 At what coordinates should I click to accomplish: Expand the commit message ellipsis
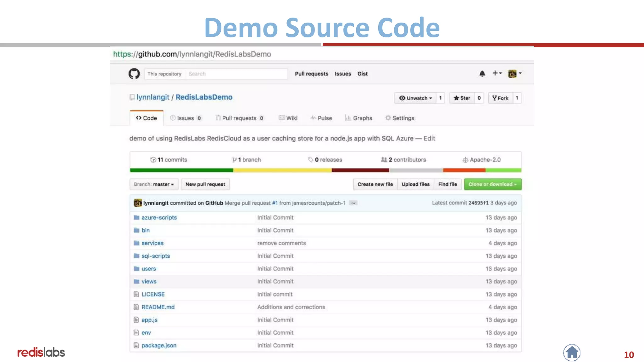353,203
